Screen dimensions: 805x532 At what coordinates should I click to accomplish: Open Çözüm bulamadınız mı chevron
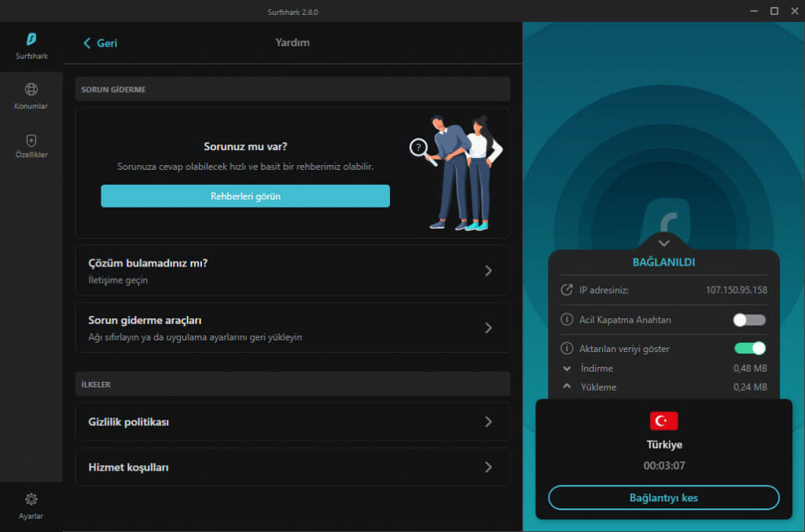coord(488,270)
